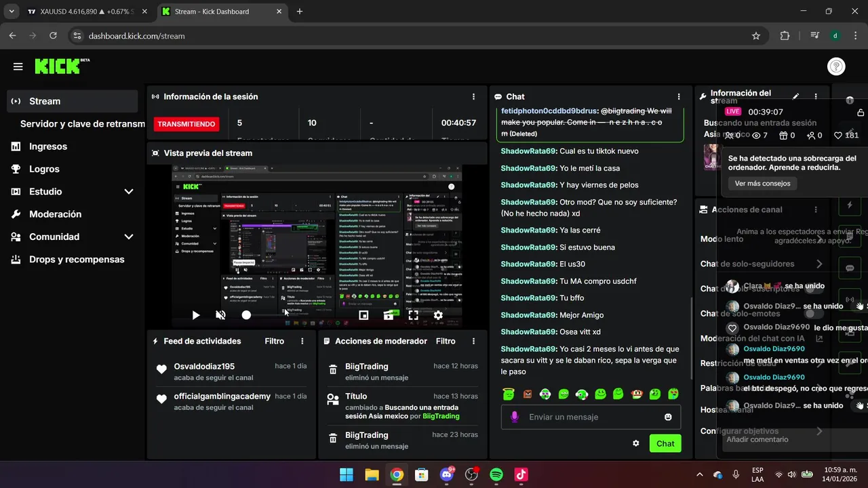
Task: Open Filtro in Acciones de moderador
Action: pyautogui.click(x=446, y=342)
